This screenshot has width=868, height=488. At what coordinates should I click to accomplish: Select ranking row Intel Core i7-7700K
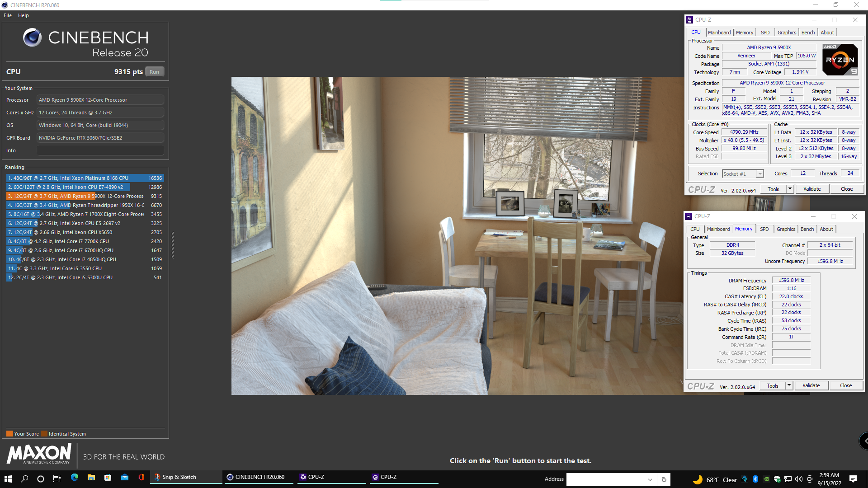pyautogui.click(x=85, y=241)
